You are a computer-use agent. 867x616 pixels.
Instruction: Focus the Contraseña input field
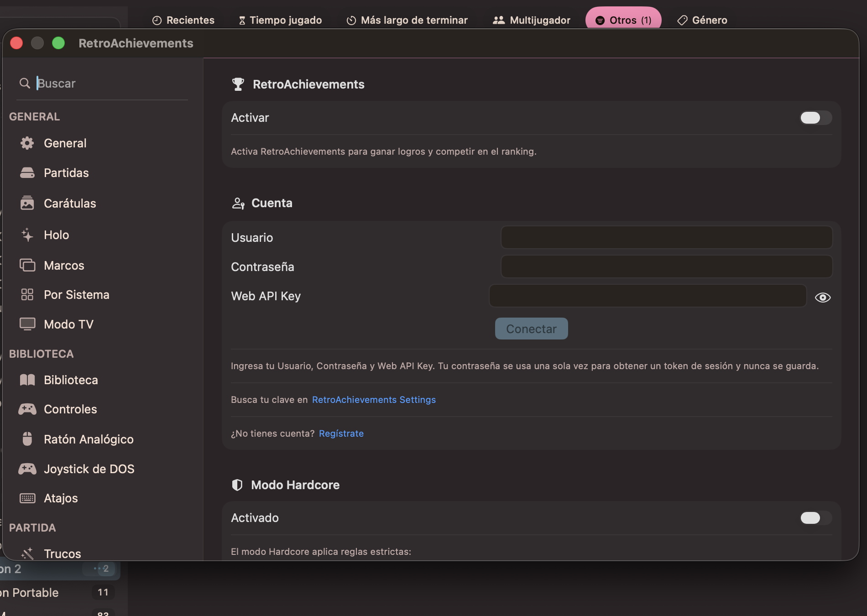click(x=667, y=266)
